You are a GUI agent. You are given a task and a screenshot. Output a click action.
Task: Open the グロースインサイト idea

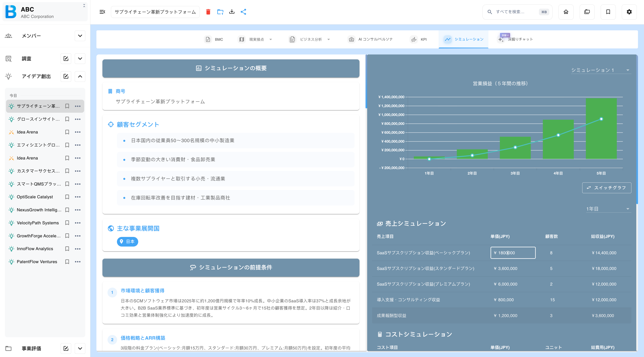pos(38,119)
